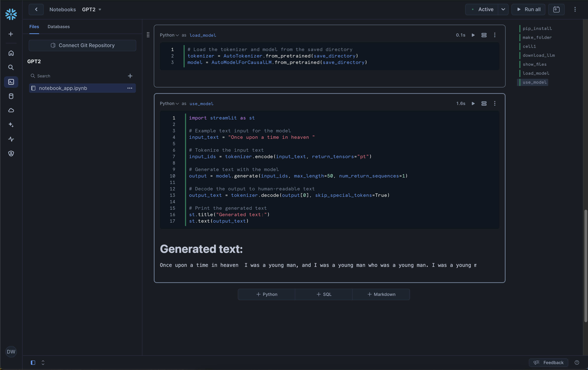Click Run all button
The height and width of the screenshot is (370, 588).
[528, 9]
